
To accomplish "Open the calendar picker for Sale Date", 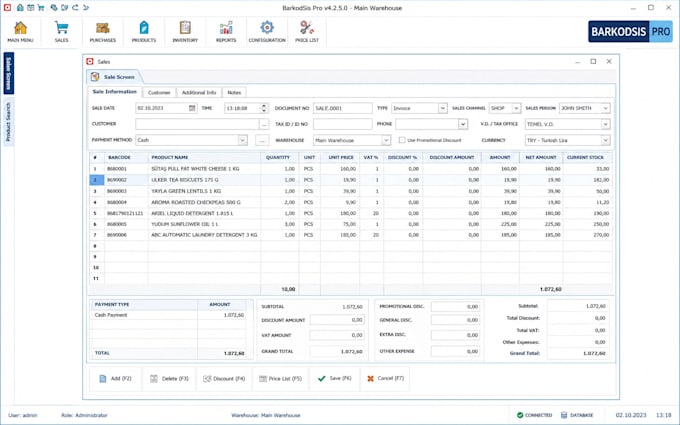I will point(192,108).
